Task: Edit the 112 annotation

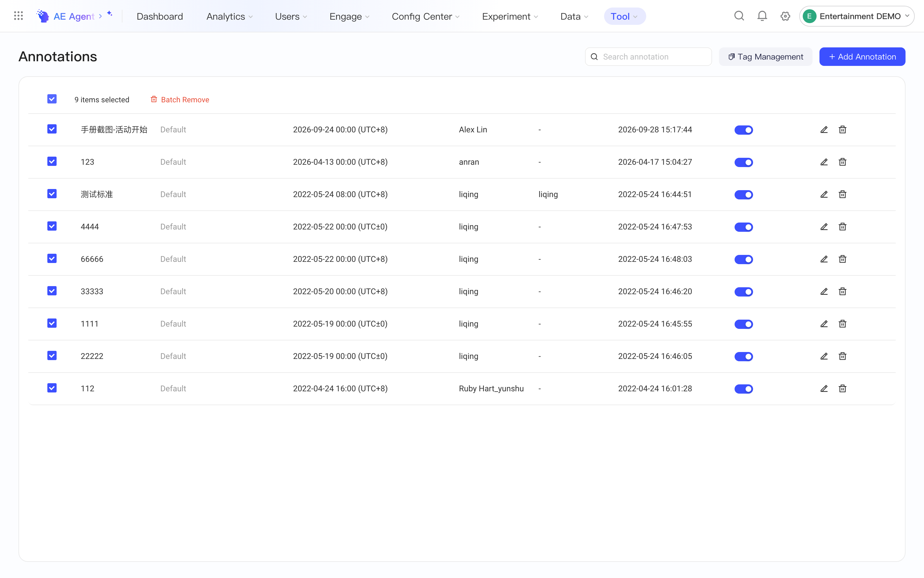Action: pos(824,388)
